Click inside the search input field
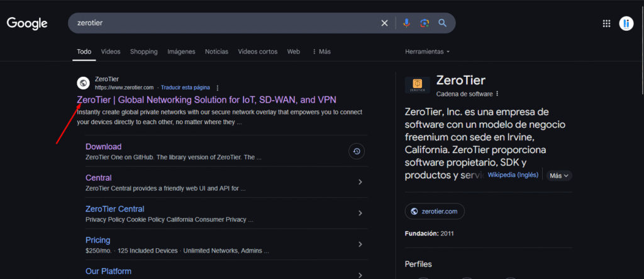The image size is (644, 279). click(220, 23)
